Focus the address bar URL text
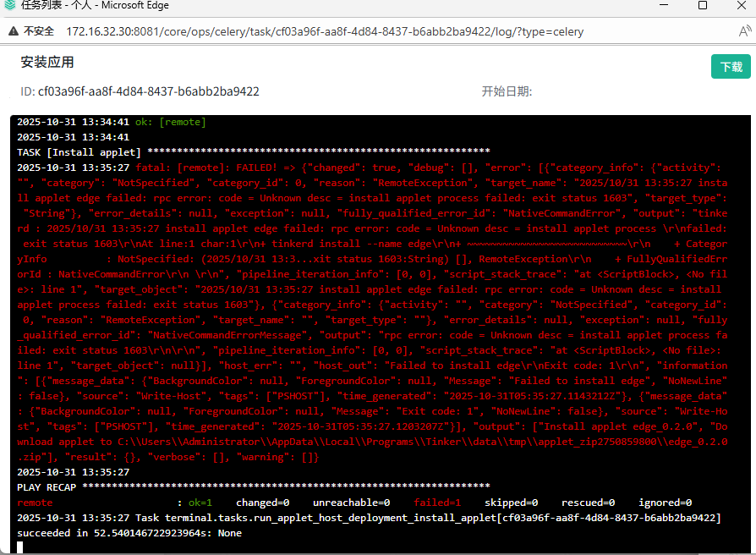Viewport: 756px width, 555px height. pos(324,31)
